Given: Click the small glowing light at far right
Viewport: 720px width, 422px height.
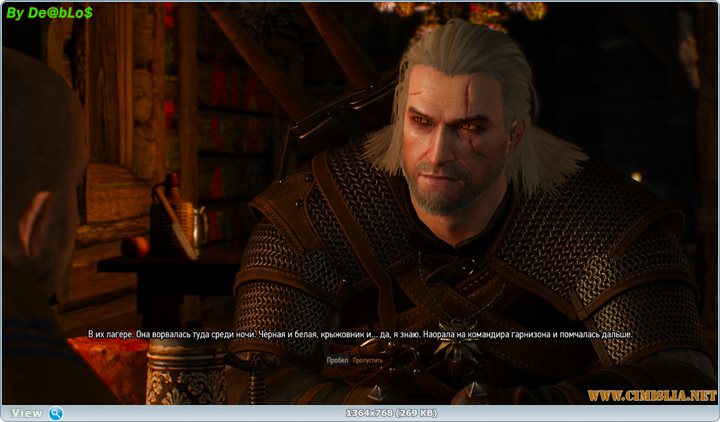Looking at the screenshot, I should [x=636, y=177].
